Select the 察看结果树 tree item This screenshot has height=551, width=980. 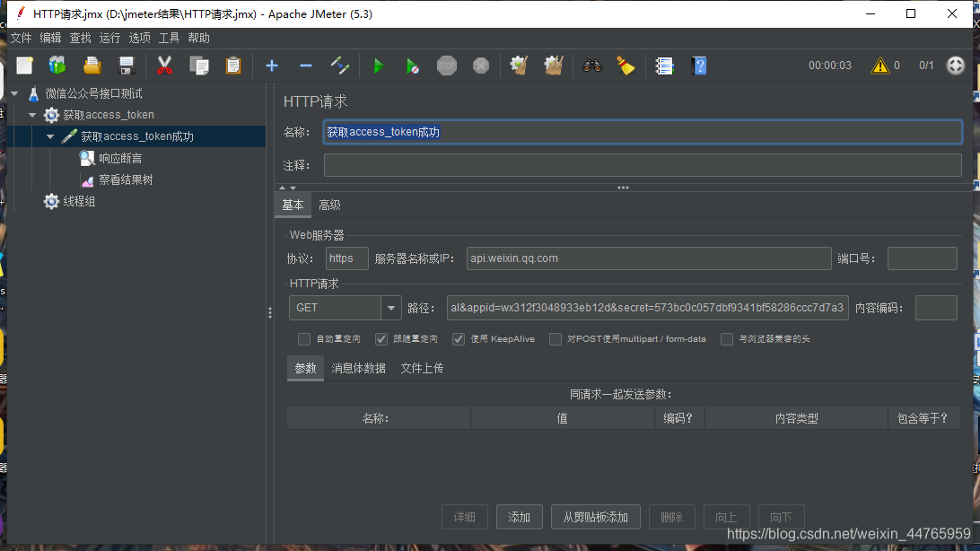[x=126, y=179]
